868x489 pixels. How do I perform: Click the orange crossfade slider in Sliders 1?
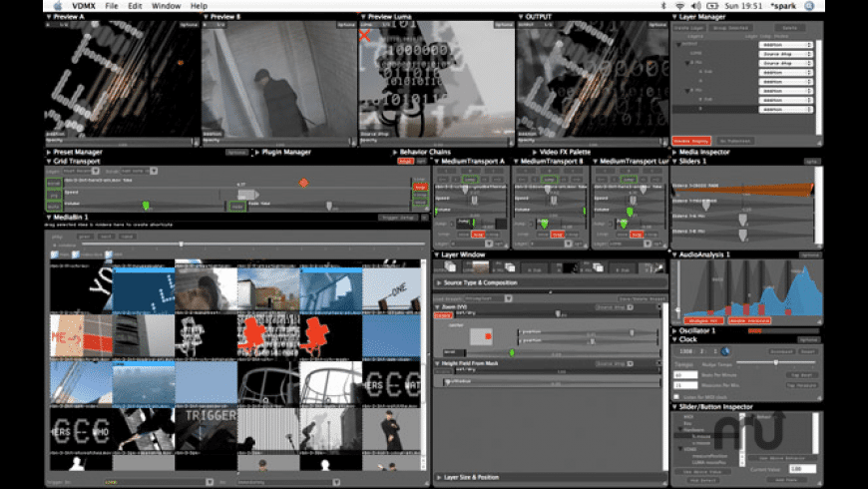[743, 190]
